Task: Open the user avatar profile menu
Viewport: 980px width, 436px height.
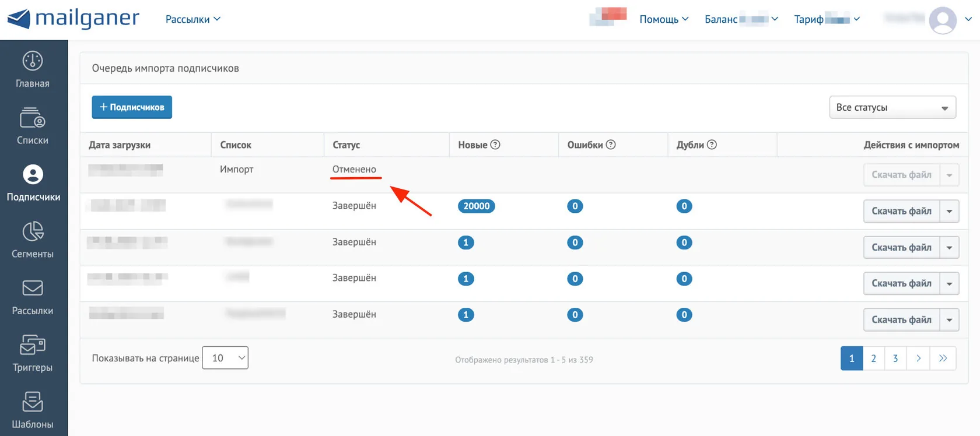Action: click(x=943, y=20)
